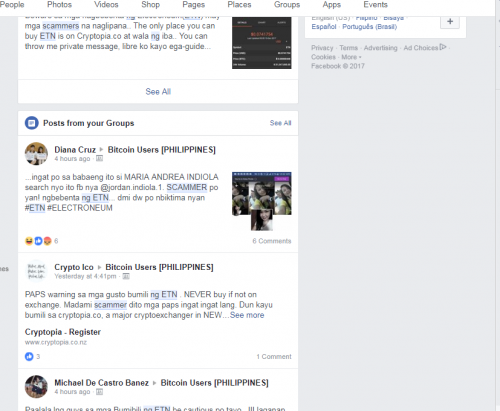Open the ETN price chart thumbnail
Viewport: 500px width, 411px height.
point(262,43)
